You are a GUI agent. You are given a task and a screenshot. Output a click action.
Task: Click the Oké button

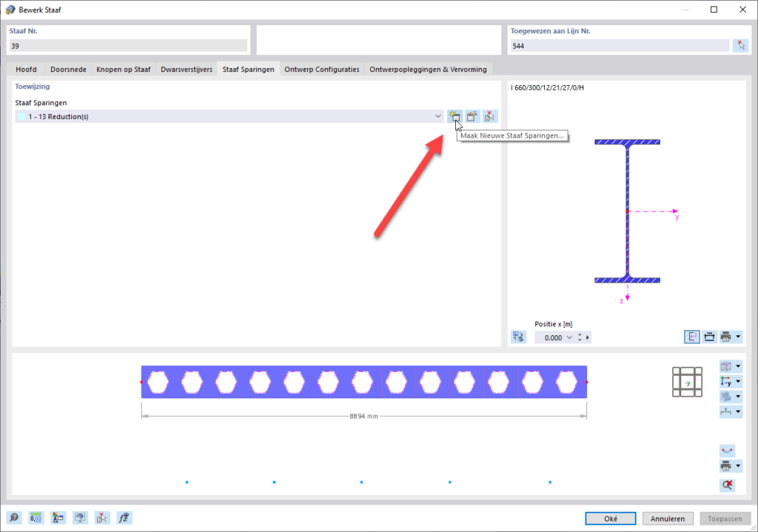tap(609, 518)
